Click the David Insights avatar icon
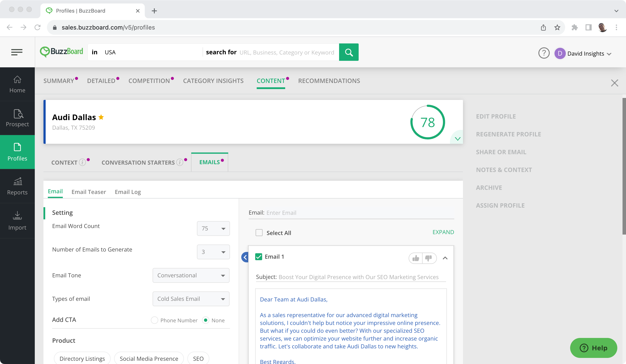 click(x=560, y=53)
